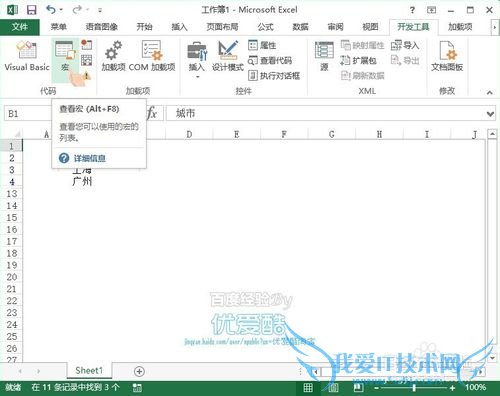The width and height of the screenshot is (500, 396).
Task: Switch to the 审阅 Review tab
Action: [x=335, y=27]
